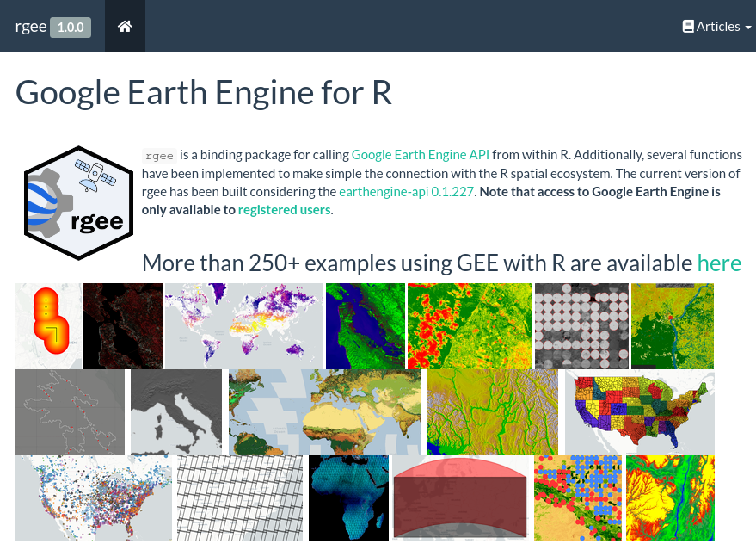Open the blue Africa map thumbnail

tap(348, 498)
